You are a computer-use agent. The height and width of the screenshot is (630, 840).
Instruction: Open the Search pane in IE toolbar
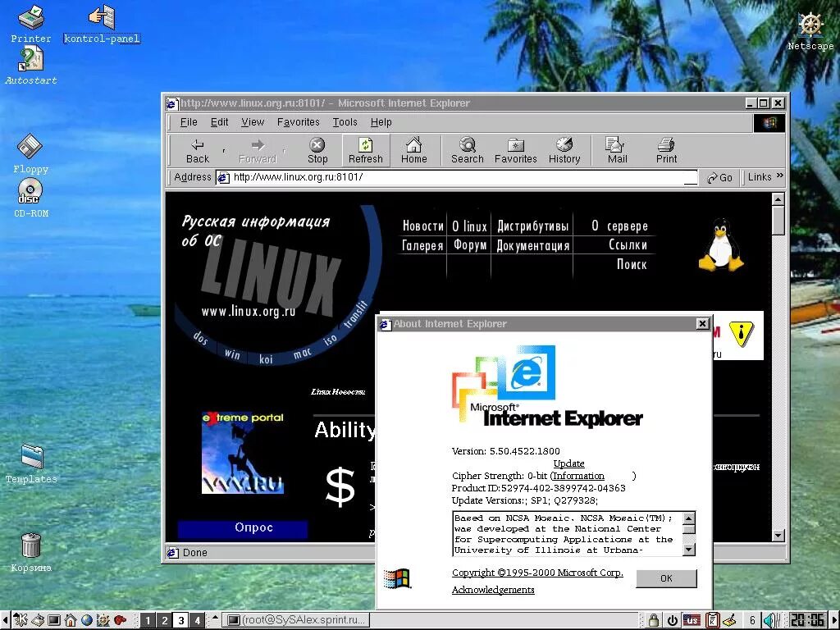(467, 151)
